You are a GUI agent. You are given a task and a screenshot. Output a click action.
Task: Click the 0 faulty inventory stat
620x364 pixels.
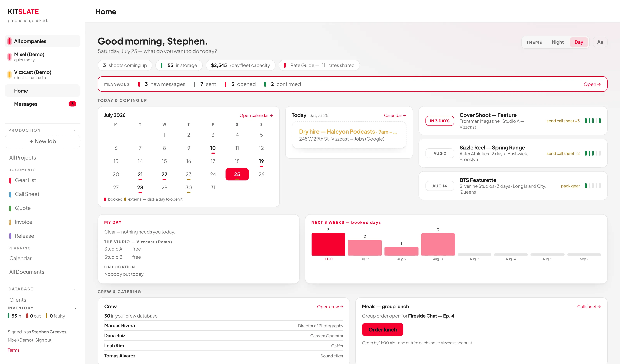(55, 316)
